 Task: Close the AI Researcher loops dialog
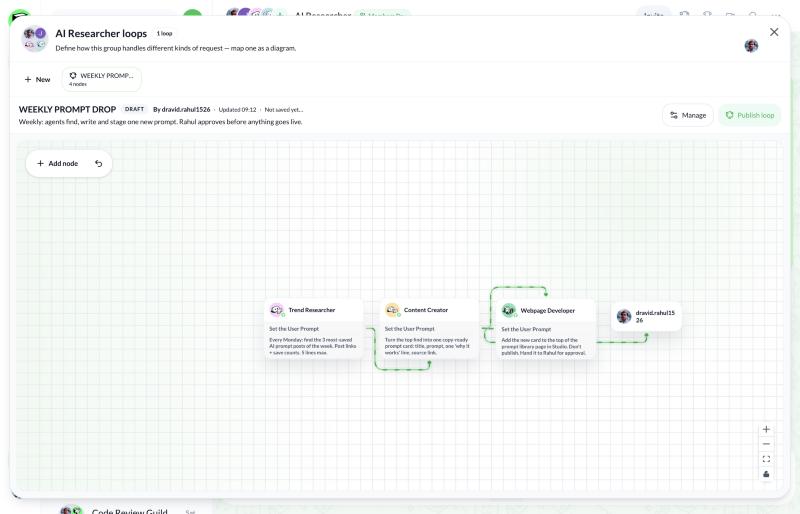coord(774,32)
